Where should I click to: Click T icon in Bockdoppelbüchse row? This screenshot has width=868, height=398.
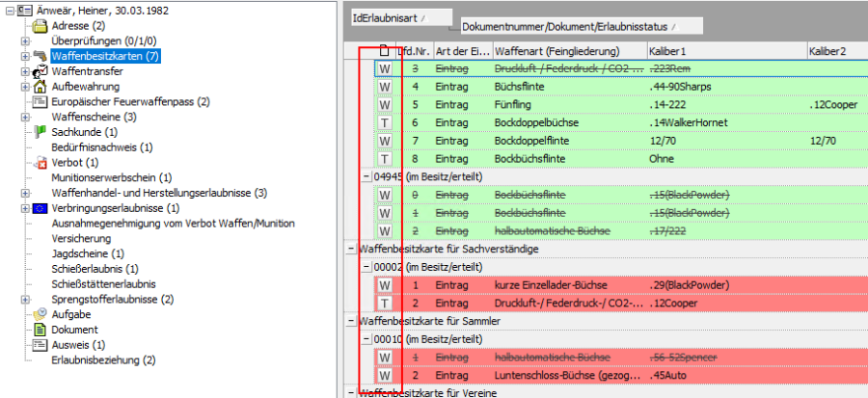pos(385,122)
